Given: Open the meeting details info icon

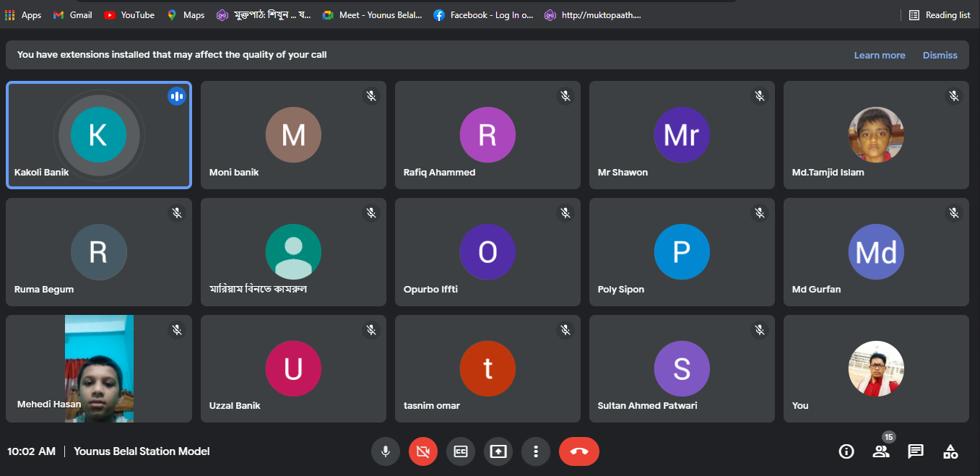Looking at the screenshot, I should 846,451.
